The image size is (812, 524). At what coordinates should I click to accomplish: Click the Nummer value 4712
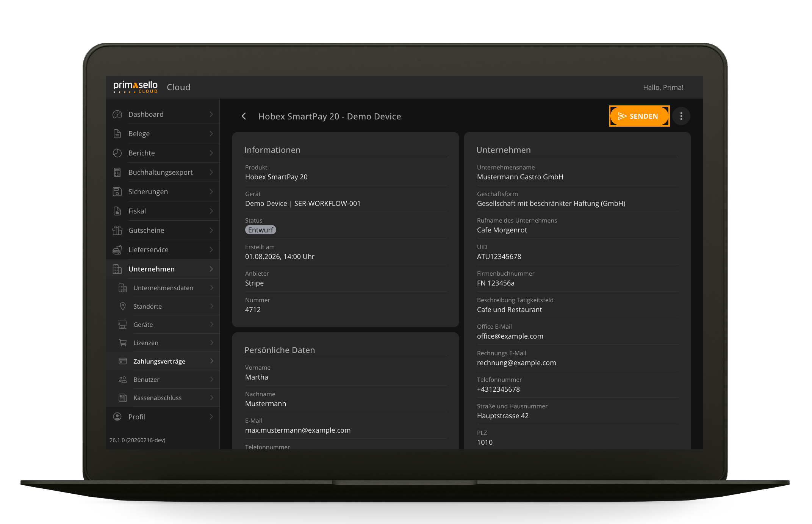(x=253, y=309)
